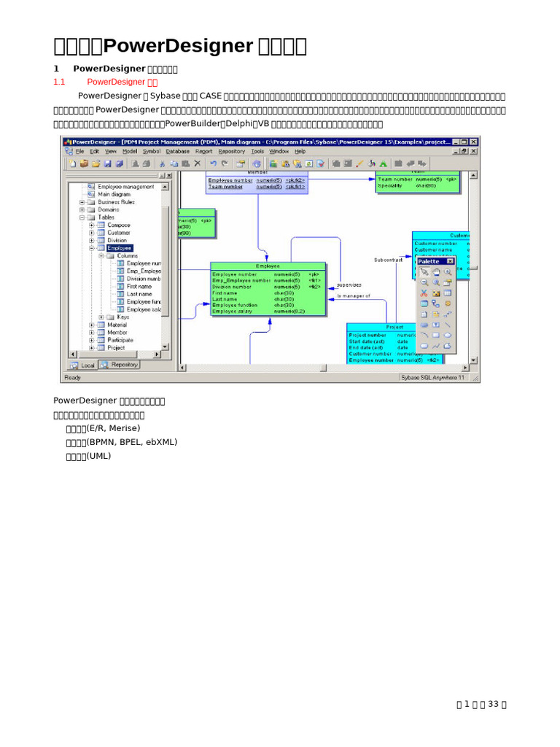Select the Grabber hand tool in the Palette

(436, 272)
